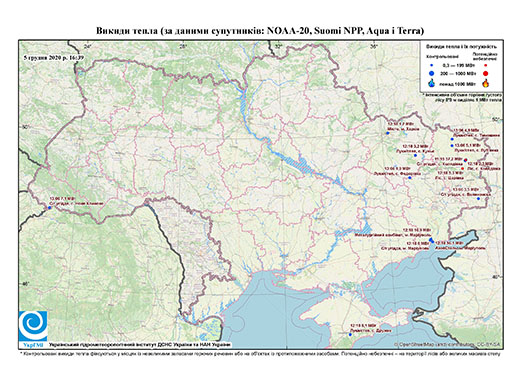Click the 200 — 1000 MW legend label
This screenshot has height=368, width=520.
pyautogui.click(x=459, y=73)
